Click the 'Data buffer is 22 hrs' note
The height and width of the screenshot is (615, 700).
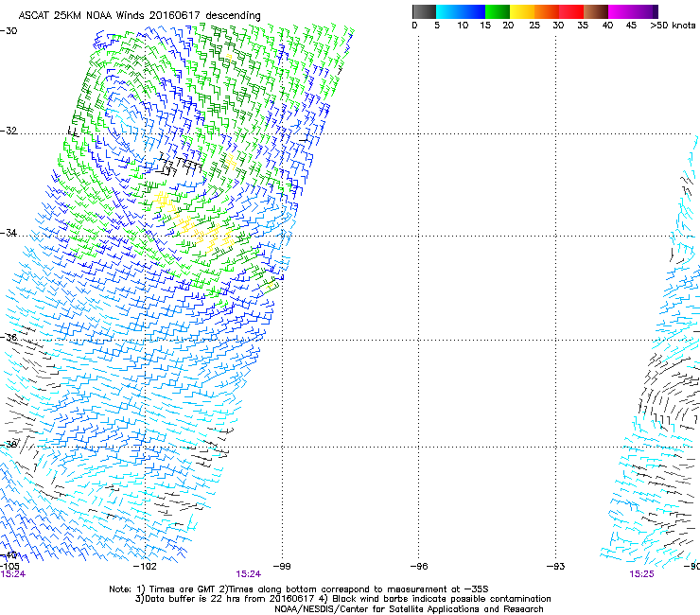(343, 599)
